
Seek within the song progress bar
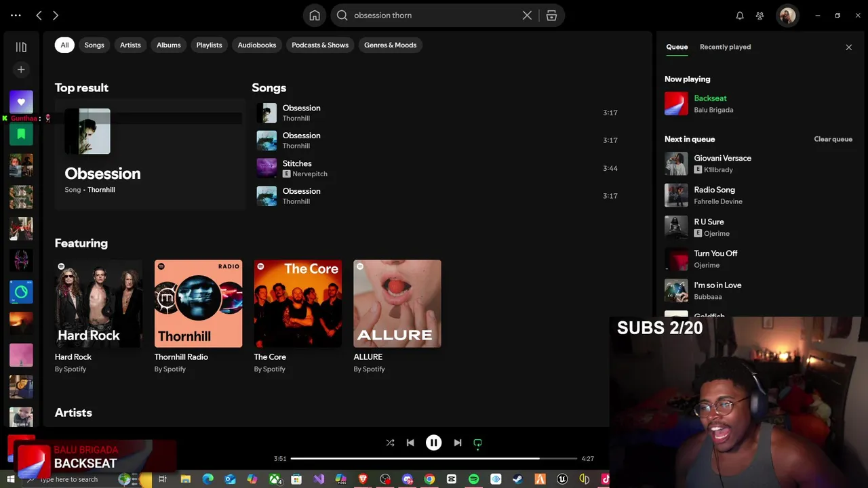[434, 459]
